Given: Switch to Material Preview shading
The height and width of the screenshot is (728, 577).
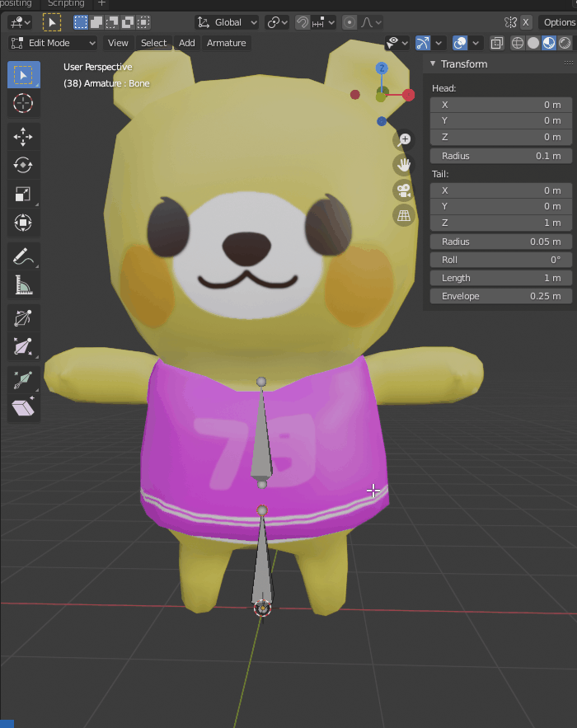Looking at the screenshot, I should (549, 43).
